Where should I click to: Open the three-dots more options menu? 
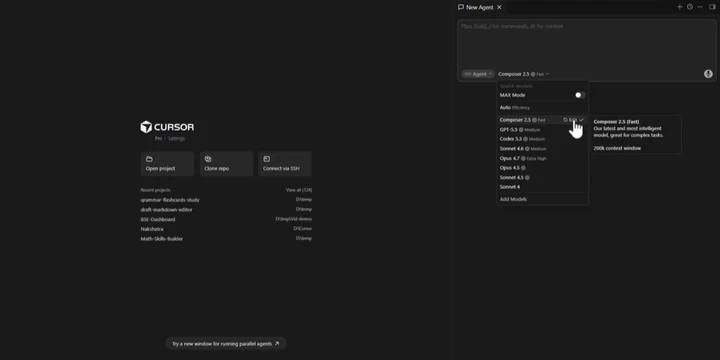tap(700, 7)
